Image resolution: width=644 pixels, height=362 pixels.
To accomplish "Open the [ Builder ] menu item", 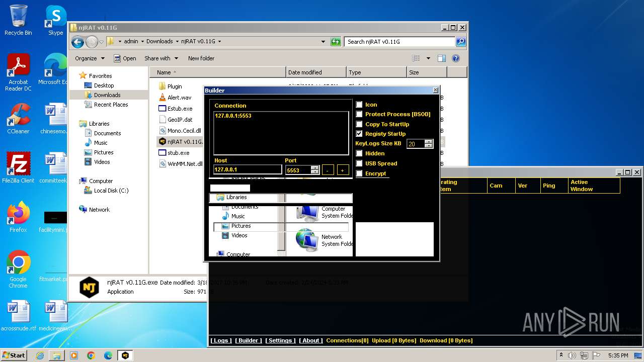I will 249,340.
